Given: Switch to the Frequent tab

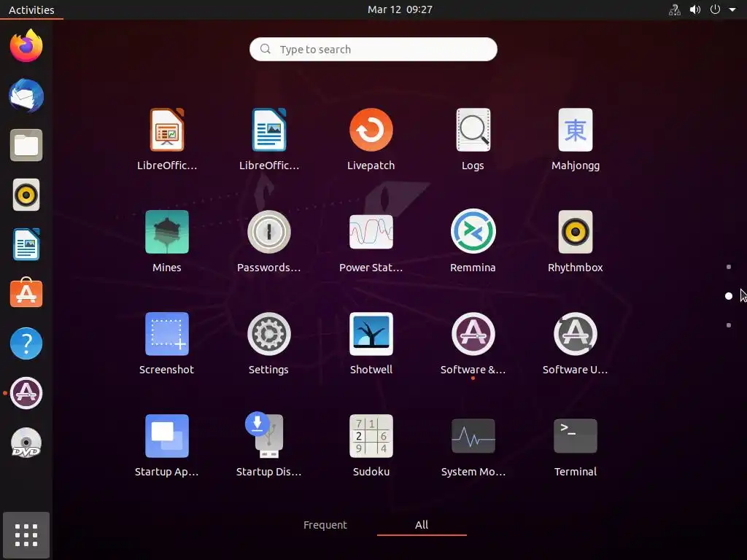Looking at the screenshot, I should [325, 525].
